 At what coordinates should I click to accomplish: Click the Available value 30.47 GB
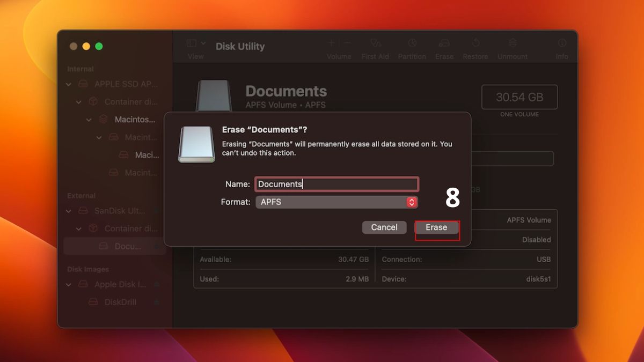(x=353, y=259)
